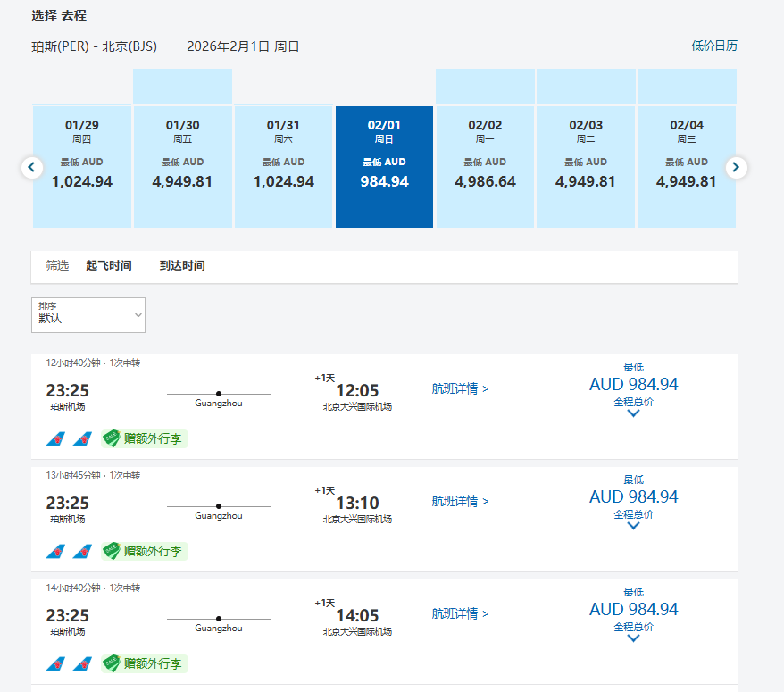Click the previous dates arrow icon
784x692 pixels.
(x=32, y=167)
